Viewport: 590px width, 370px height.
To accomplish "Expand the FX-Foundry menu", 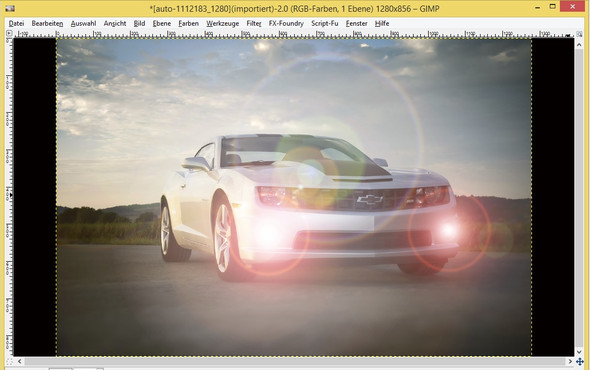I will pyautogui.click(x=286, y=23).
